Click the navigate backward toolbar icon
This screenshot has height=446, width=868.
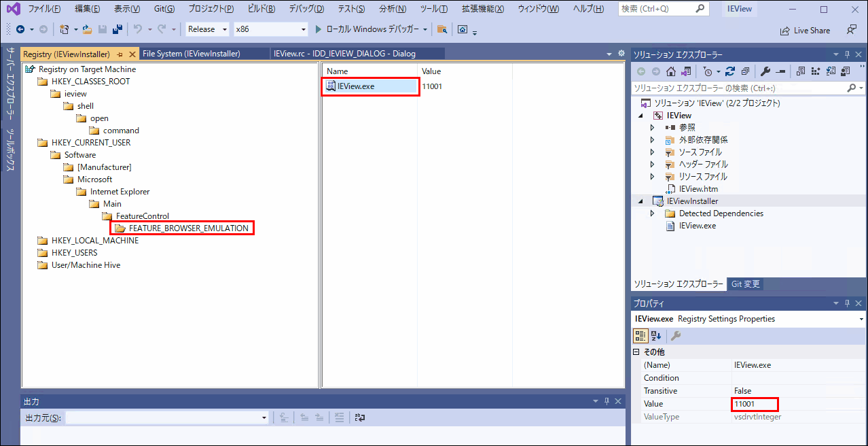tap(20, 29)
